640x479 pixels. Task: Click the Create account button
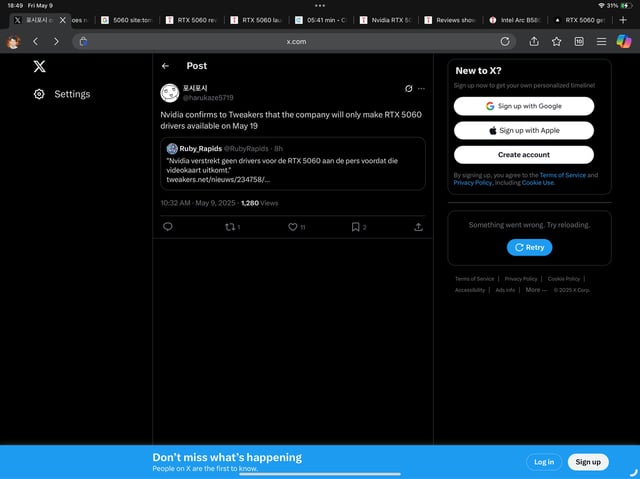pos(524,155)
